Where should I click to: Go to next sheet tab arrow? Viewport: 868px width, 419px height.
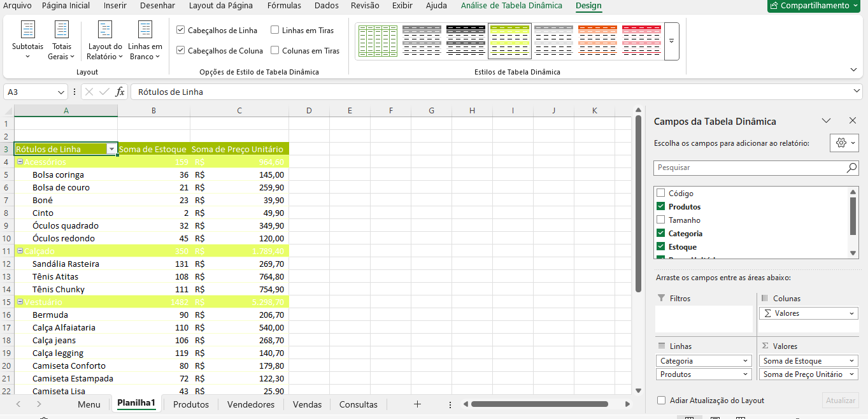[x=39, y=404]
